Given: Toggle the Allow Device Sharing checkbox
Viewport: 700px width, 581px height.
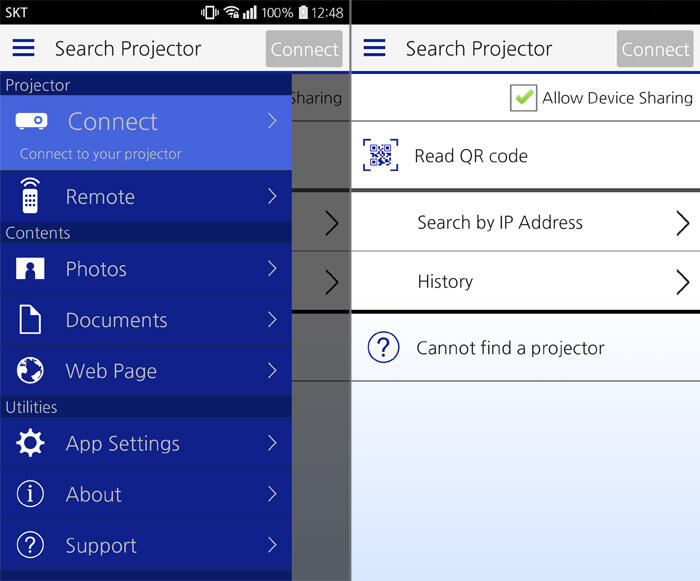Looking at the screenshot, I should tap(523, 97).
